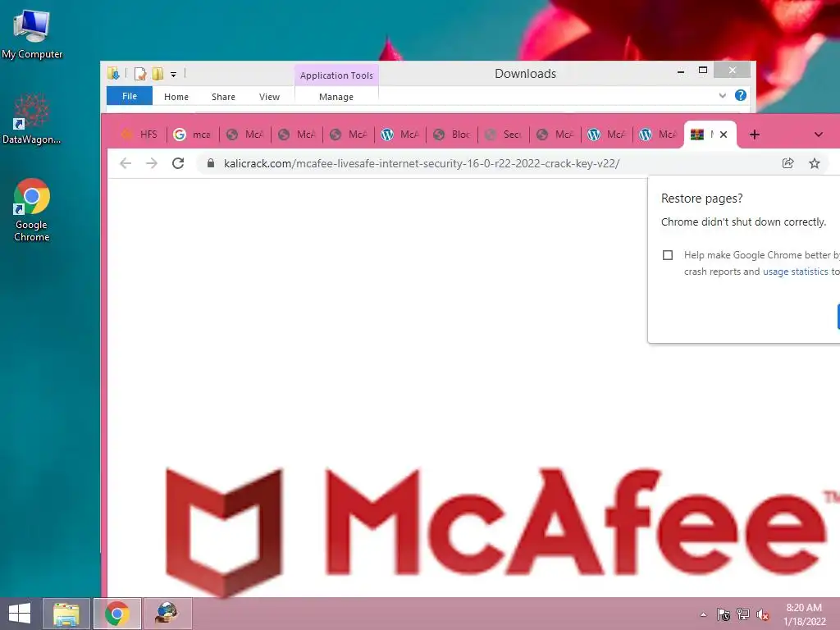The width and height of the screenshot is (840, 630).
Task: Click the kalicrack.com address bar
Action: coord(422,164)
